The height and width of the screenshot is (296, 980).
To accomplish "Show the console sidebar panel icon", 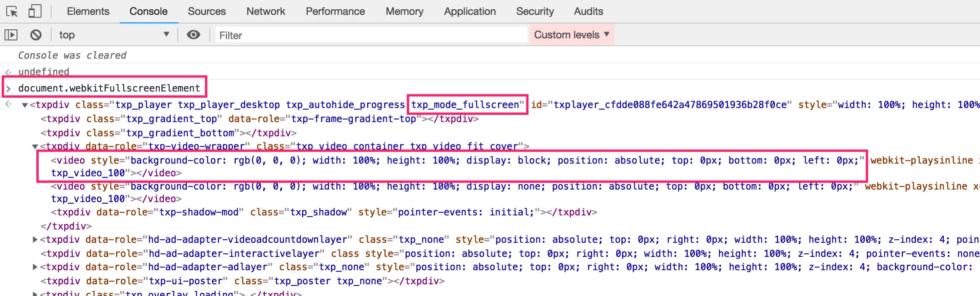I will point(11,35).
